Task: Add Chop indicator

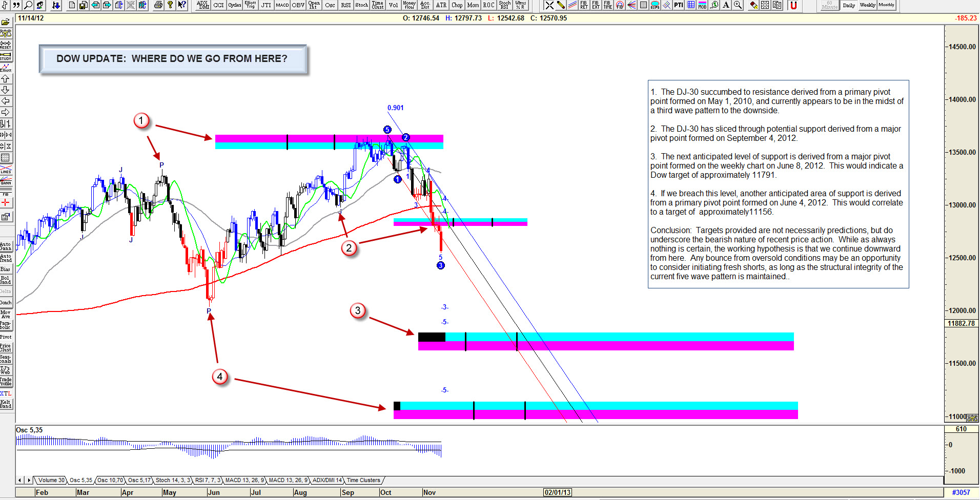Action: (457, 5)
